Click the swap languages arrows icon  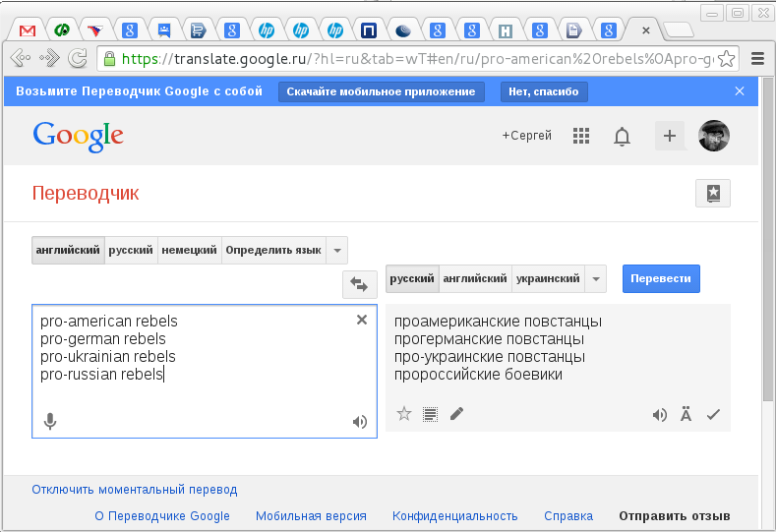point(359,284)
